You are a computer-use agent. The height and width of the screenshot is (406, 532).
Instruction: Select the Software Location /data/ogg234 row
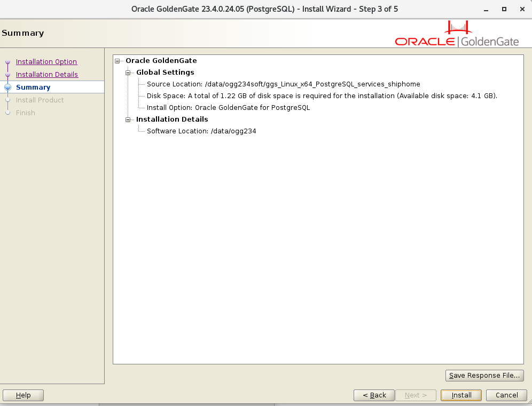[201, 131]
